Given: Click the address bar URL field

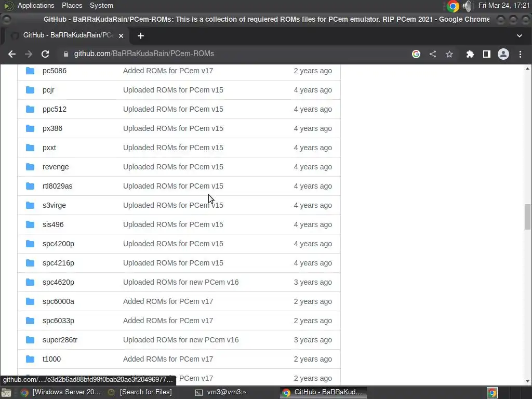Looking at the screenshot, I should click(234, 54).
